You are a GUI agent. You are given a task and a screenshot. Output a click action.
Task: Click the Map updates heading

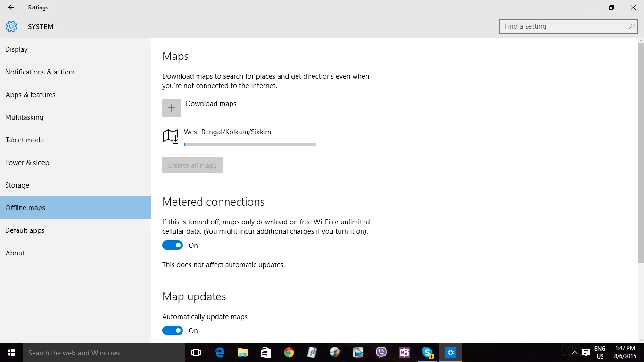point(194,296)
